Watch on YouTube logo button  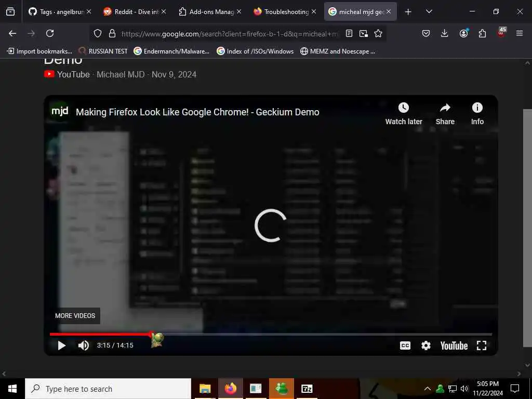pos(454,345)
